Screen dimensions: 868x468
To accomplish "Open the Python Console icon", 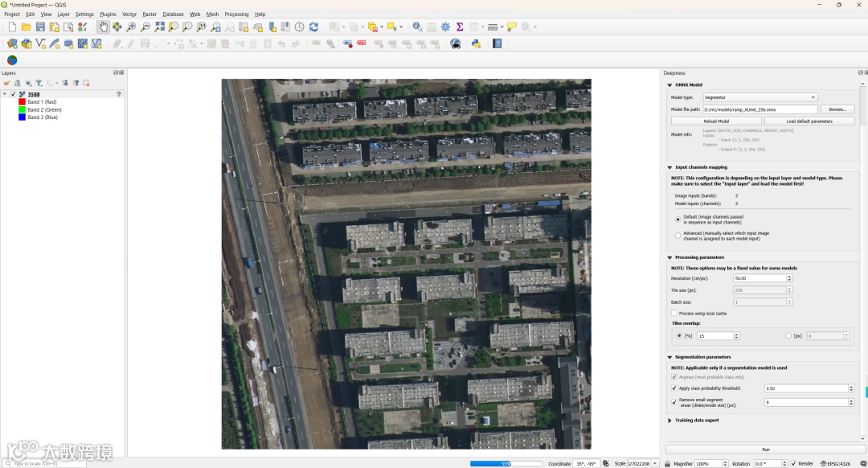I will pos(476,43).
